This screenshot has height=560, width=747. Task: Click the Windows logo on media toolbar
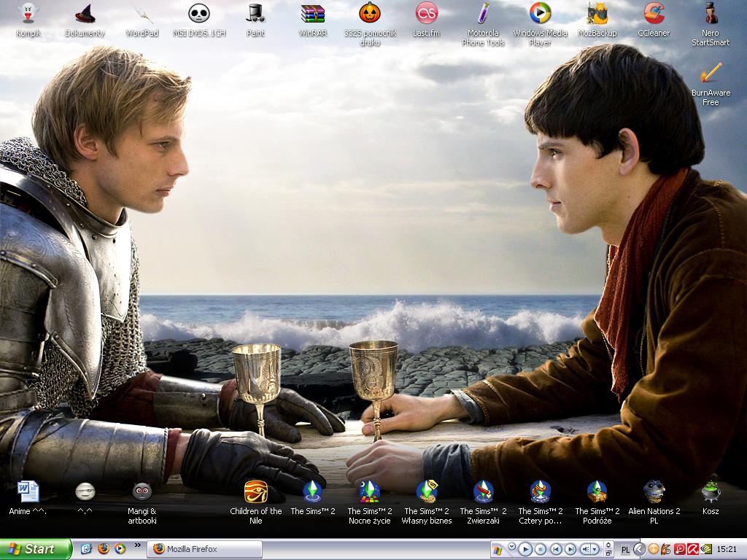[498, 551]
